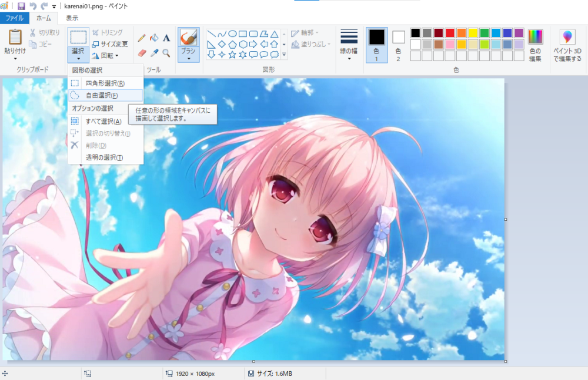Open Edit with Paint 3D
588x380 pixels.
click(x=567, y=46)
